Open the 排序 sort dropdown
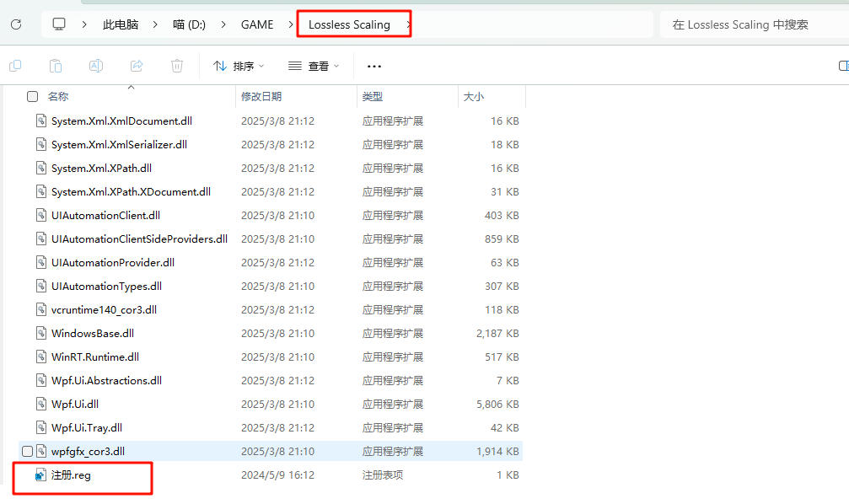 click(x=239, y=66)
